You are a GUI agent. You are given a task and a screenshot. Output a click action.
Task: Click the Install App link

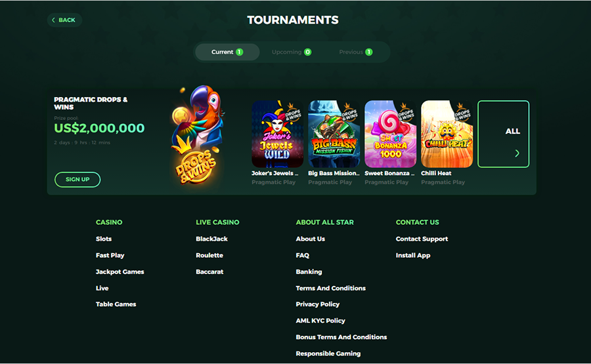(x=413, y=255)
